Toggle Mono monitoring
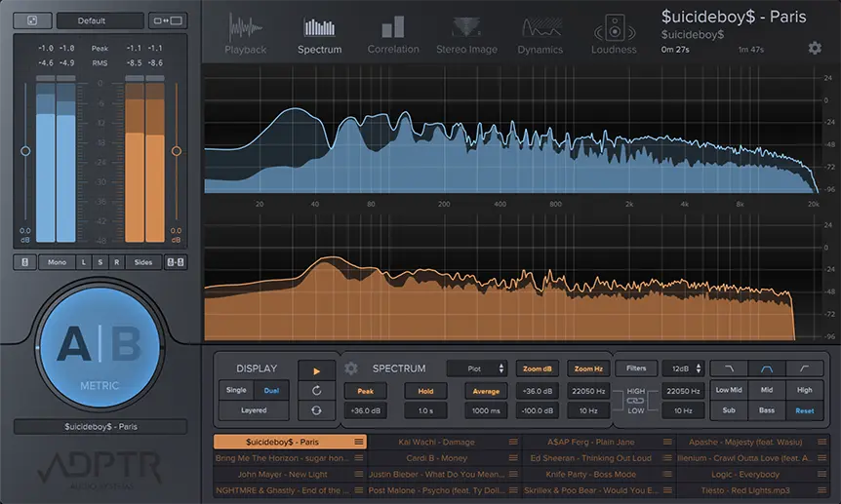Viewport: 841px width, 504px height. (x=57, y=262)
